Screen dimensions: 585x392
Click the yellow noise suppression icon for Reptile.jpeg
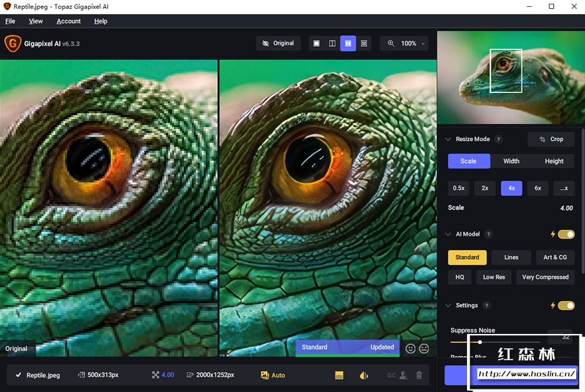[x=339, y=375]
